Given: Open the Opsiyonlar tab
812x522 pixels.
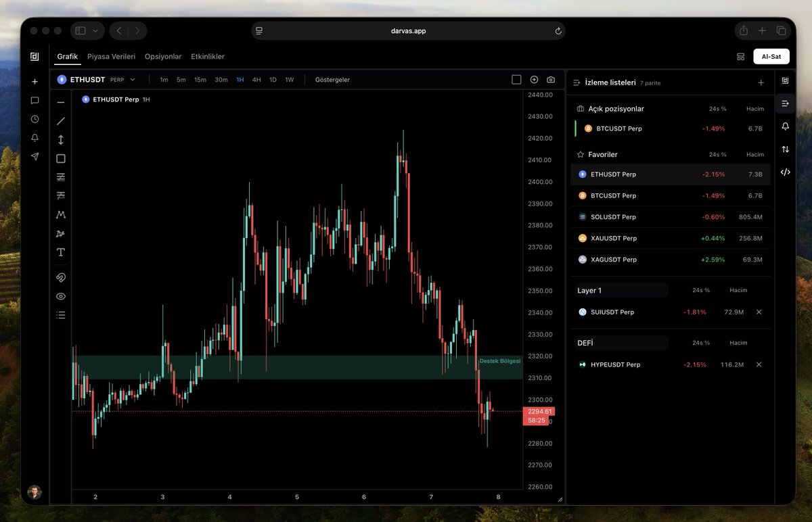Looking at the screenshot, I should [163, 57].
